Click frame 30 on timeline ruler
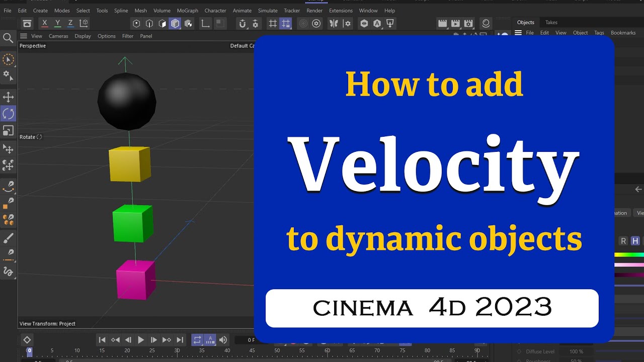 tap(177, 350)
